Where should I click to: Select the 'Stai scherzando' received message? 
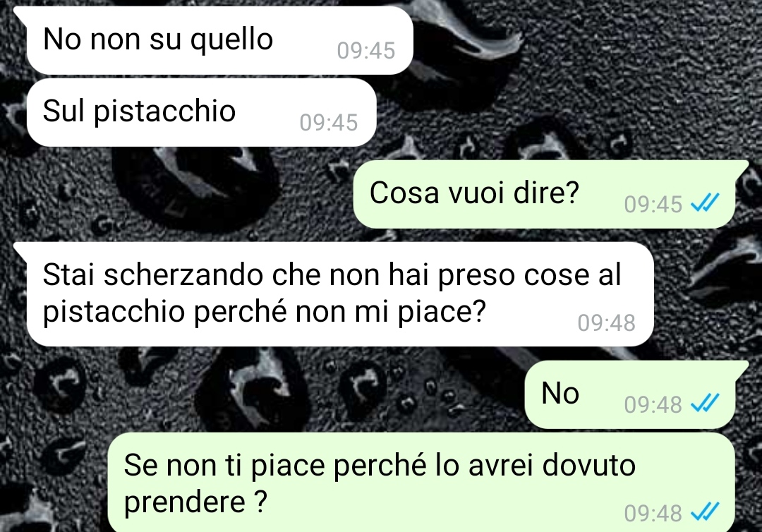tap(340, 294)
